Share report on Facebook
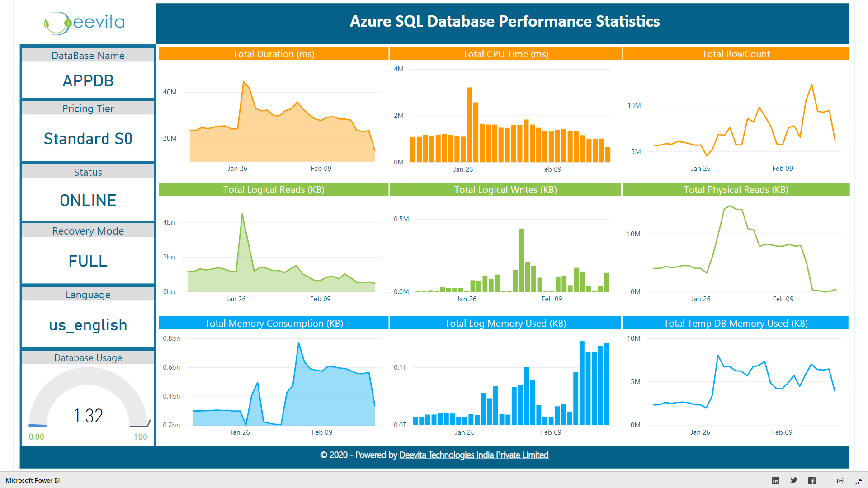This screenshot has width=868, height=488. coord(812,480)
